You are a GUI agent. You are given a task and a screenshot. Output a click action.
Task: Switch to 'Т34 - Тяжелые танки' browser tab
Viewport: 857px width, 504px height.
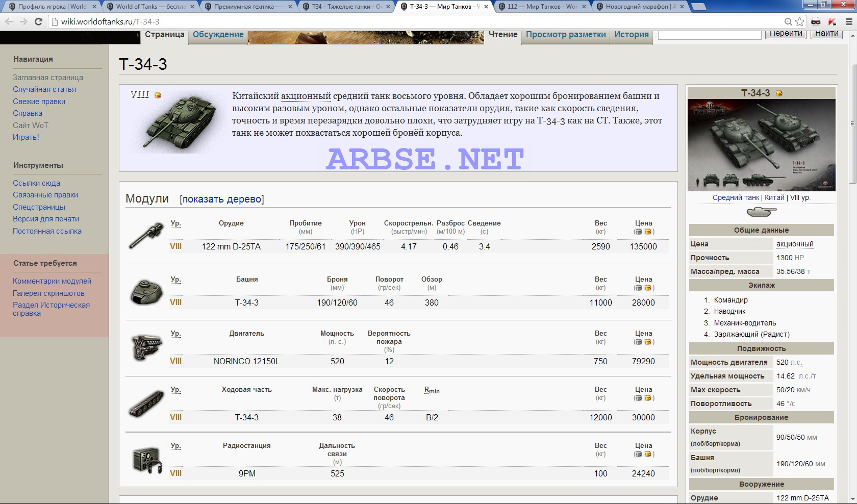click(346, 7)
